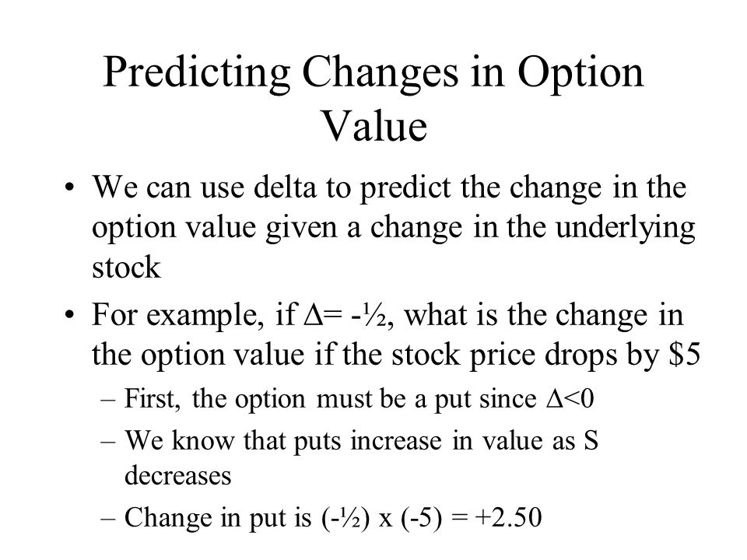Click the text 'For example, if'
747x560 pixels.
click(194, 315)
